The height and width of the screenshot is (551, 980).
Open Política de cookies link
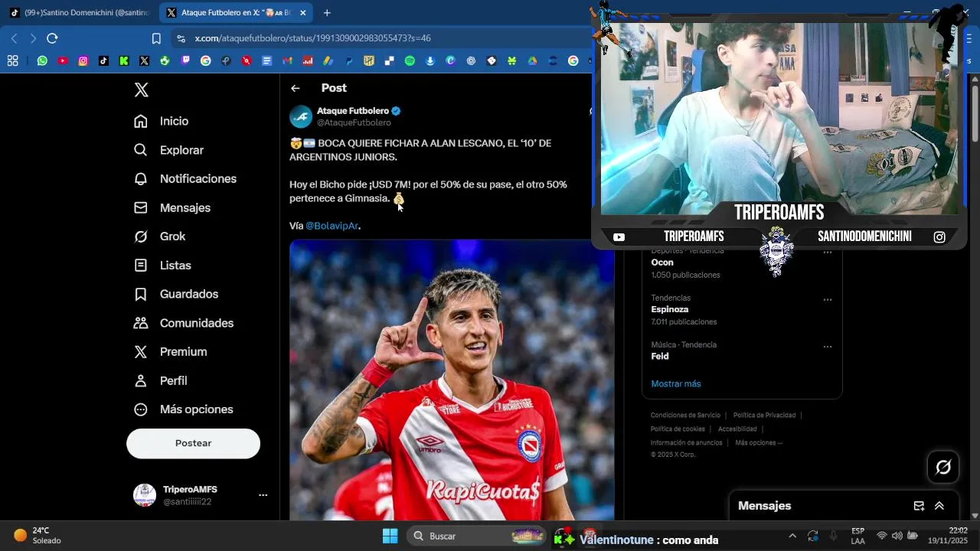coord(678,429)
